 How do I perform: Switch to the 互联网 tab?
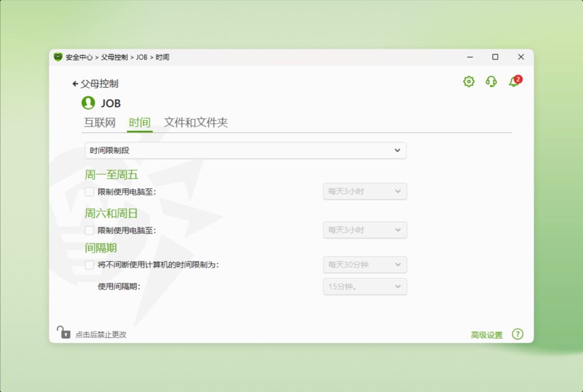[x=99, y=123]
